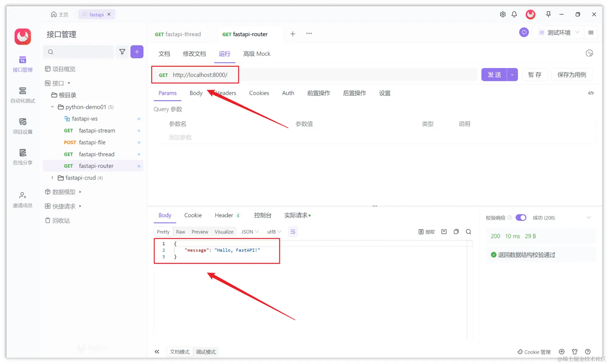The image size is (608, 364).
Task: Click the purple plus add-interface button
Action: coord(137,52)
